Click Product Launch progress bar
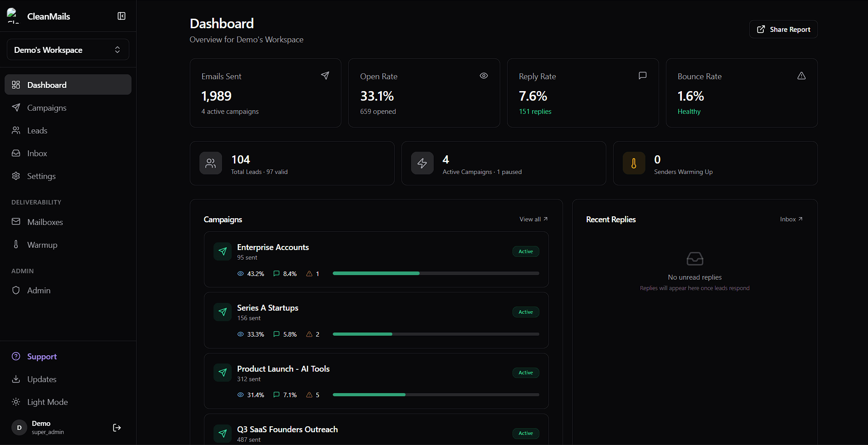This screenshot has height=445, width=868. (x=436, y=394)
